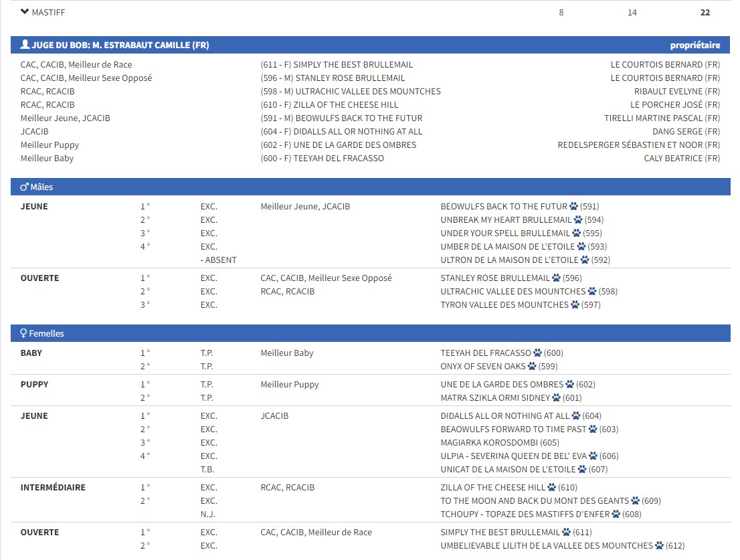Click the Mâles section header label
This screenshot has width=740, height=560.
pyautogui.click(x=41, y=187)
